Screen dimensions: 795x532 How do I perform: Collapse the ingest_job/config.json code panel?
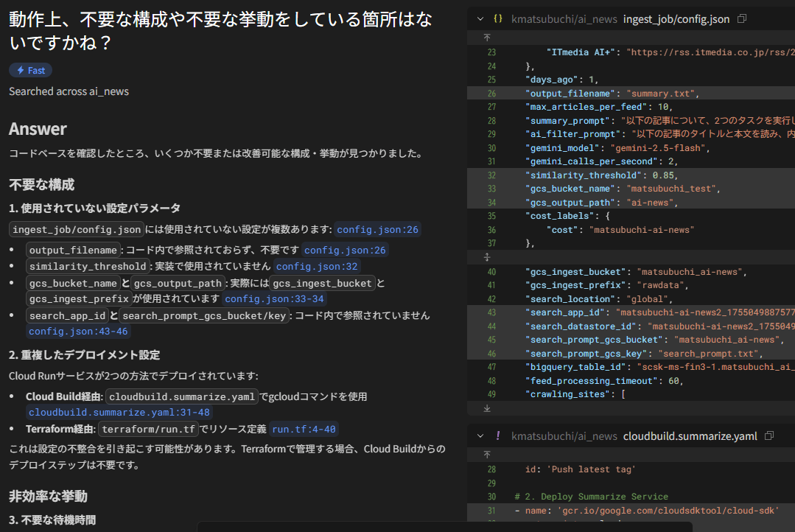click(480, 18)
